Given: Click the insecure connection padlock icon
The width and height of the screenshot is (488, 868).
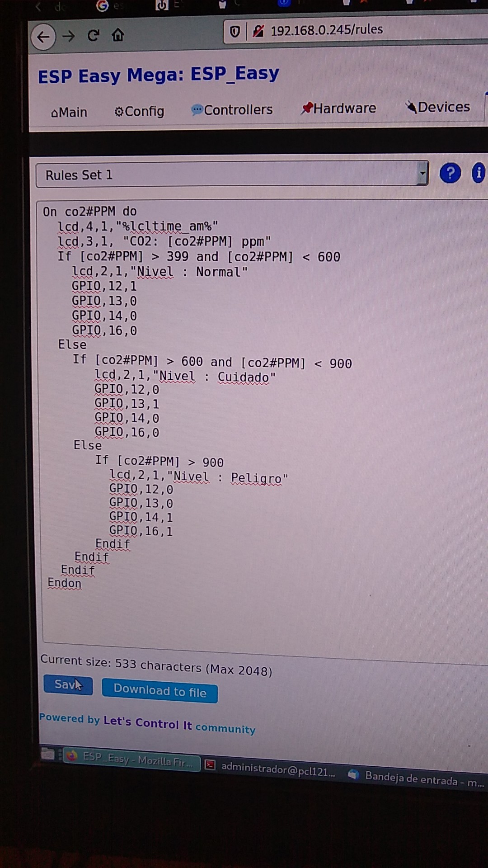Looking at the screenshot, I should (258, 31).
